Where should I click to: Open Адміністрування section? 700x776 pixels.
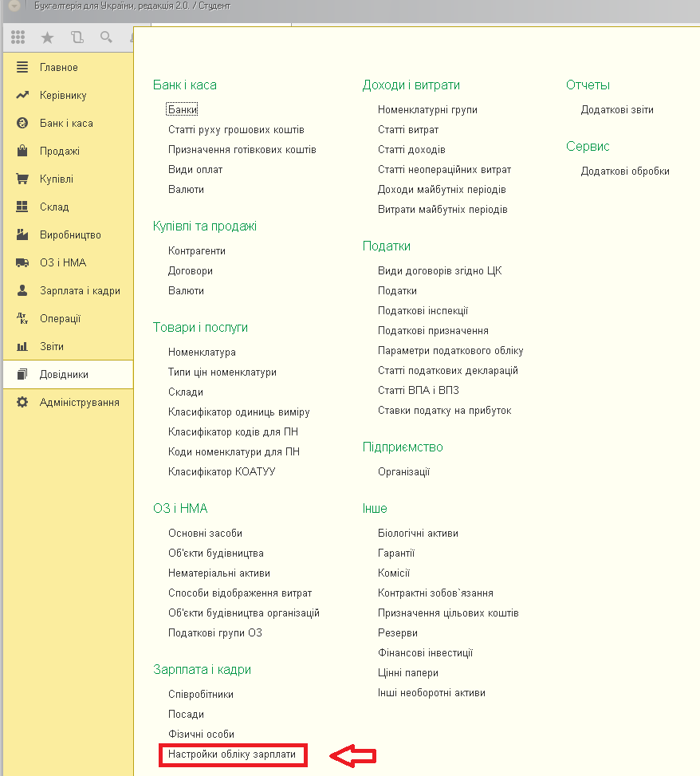point(80,402)
